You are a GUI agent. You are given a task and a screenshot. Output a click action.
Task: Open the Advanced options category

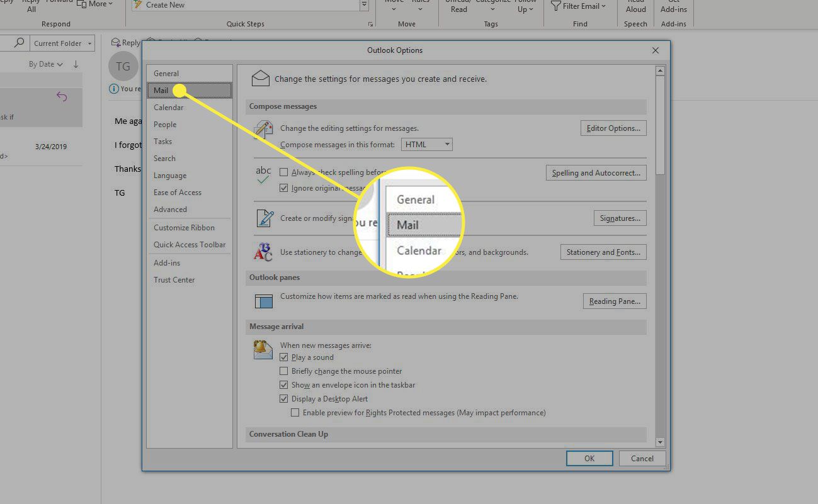(189, 210)
